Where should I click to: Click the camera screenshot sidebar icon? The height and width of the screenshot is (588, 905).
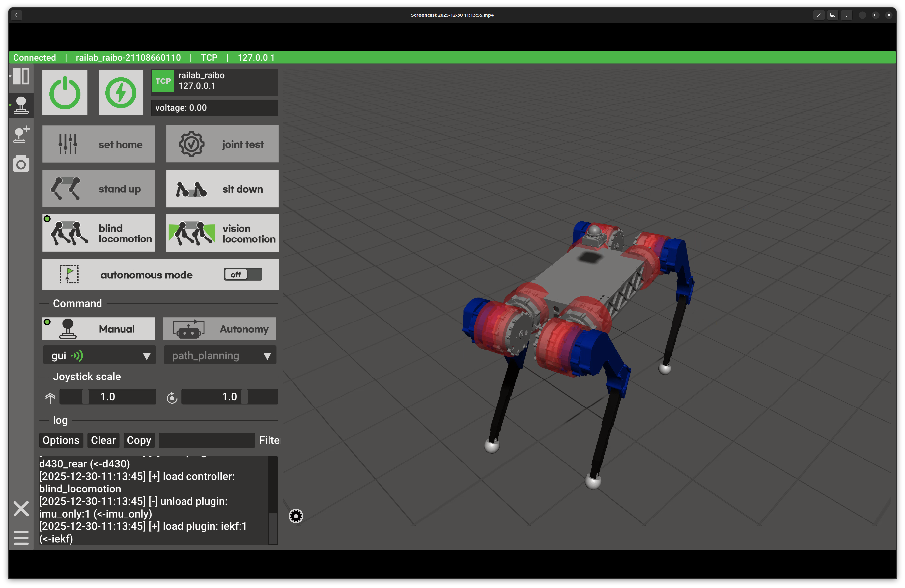(21, 164)
